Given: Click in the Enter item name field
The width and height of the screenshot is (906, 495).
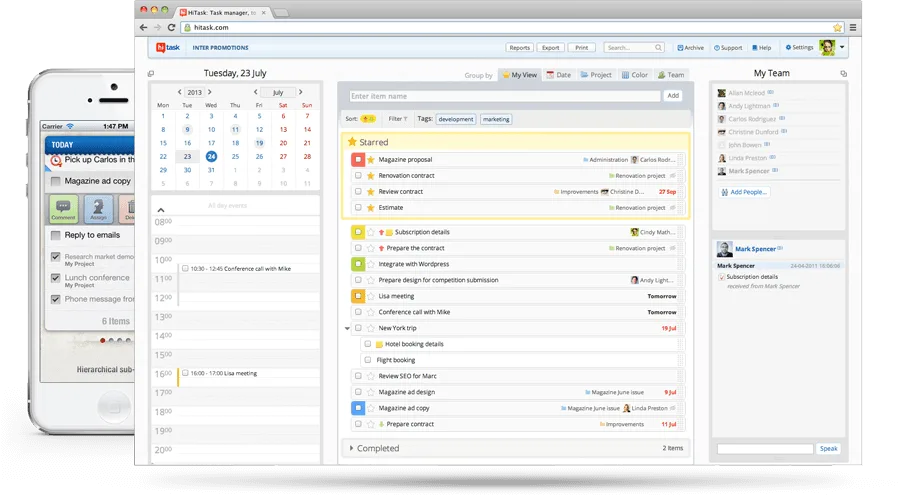Looking at the screenshot, I should [504, 96].
